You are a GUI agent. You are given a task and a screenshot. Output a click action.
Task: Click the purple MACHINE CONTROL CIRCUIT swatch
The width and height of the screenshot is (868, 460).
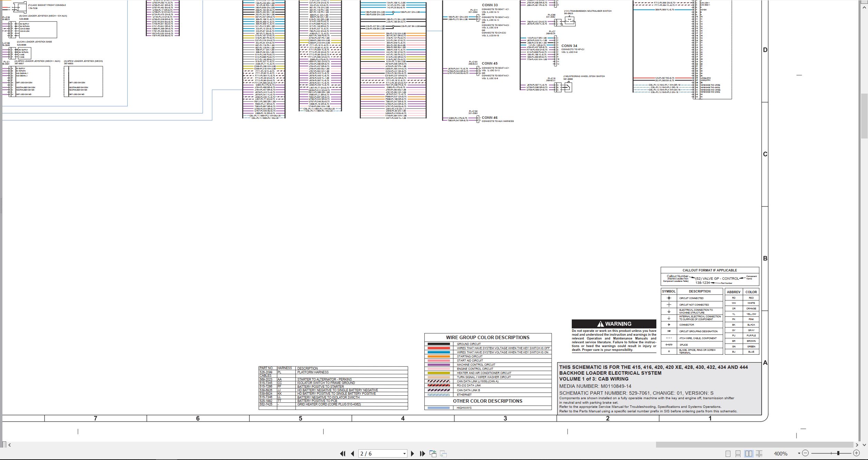[x=438, y=365]
